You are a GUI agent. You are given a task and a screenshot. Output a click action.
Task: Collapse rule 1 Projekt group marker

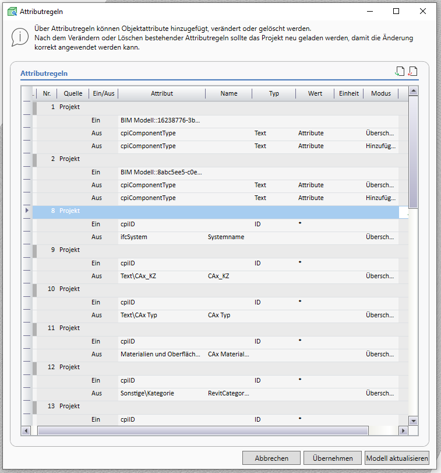[35, 108]
